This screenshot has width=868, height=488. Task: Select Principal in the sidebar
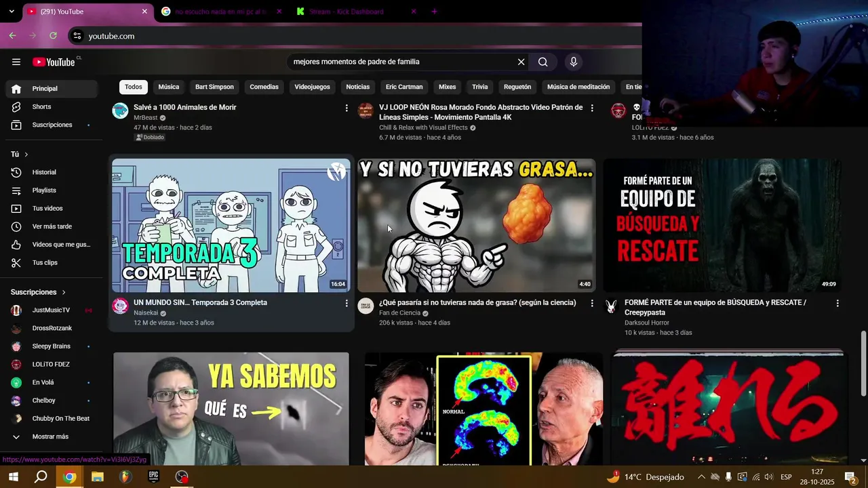pyautogui.click(x=52, y=89)
